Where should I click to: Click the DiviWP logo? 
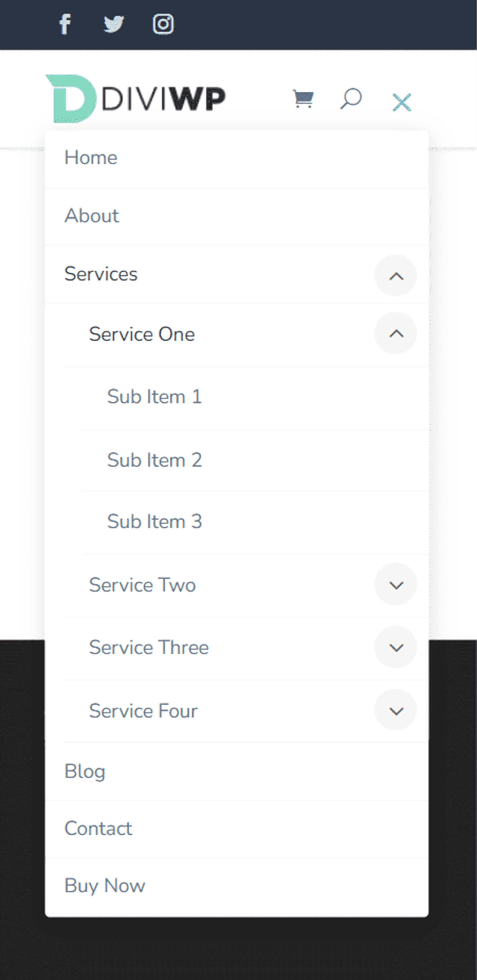coord(135,99)
